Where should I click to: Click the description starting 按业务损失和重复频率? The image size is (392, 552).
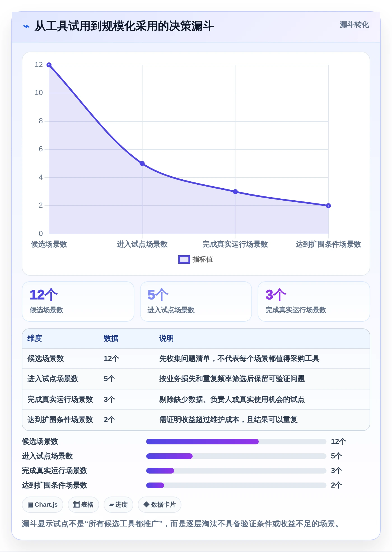pos(232,379)
